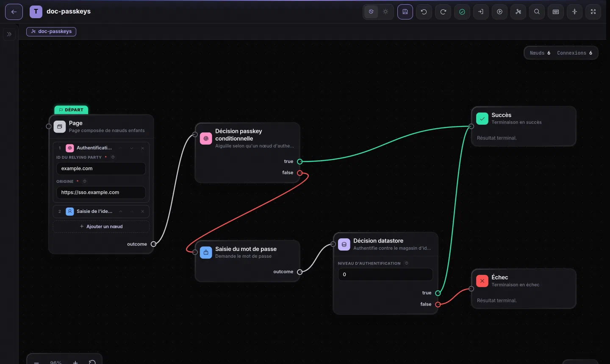
Task: Run the flow with the play icon
Action: pos(500,12)
